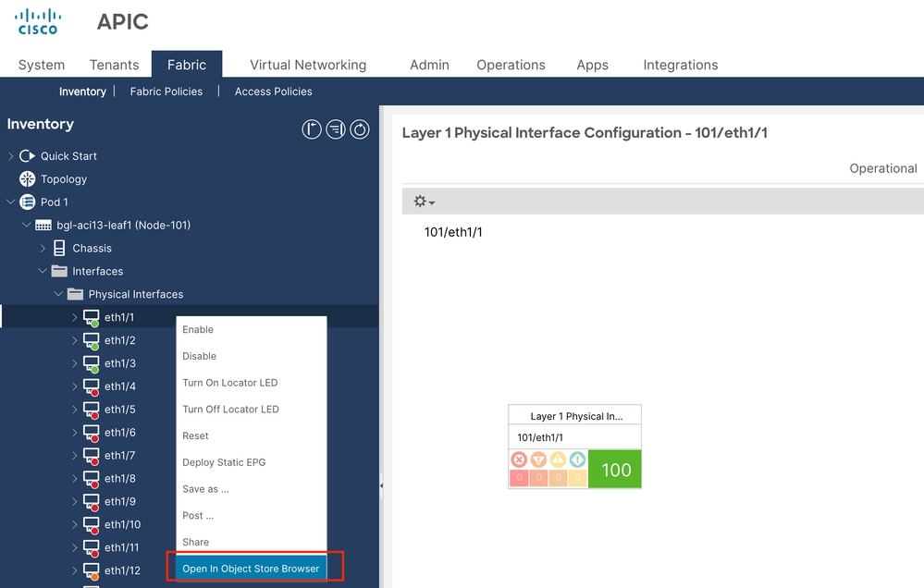Click the leaf switch Node-101 icon
Image resolution: width=924 pixels, height=588 pixels.
pos(43,225)
